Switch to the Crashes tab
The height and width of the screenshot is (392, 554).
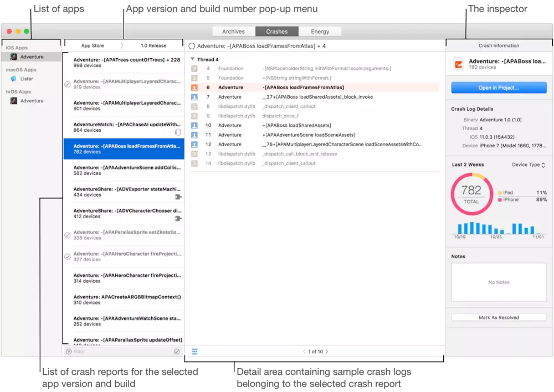(276, 32)
